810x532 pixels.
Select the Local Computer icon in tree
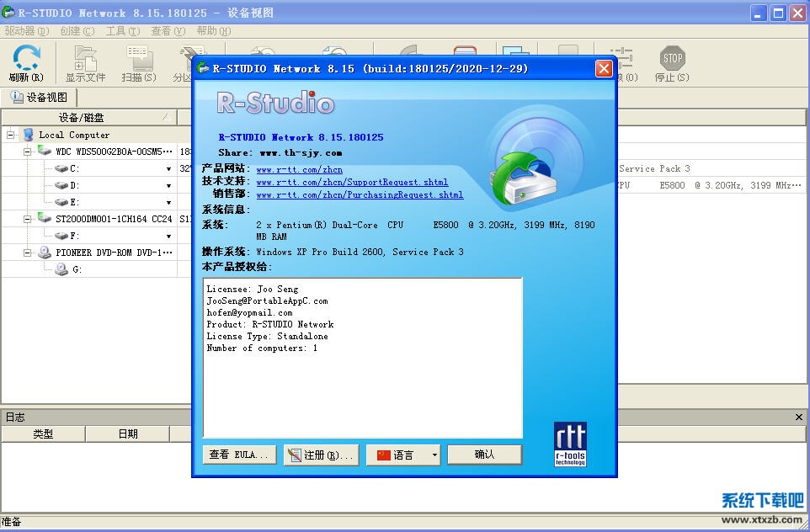point(29,135)
